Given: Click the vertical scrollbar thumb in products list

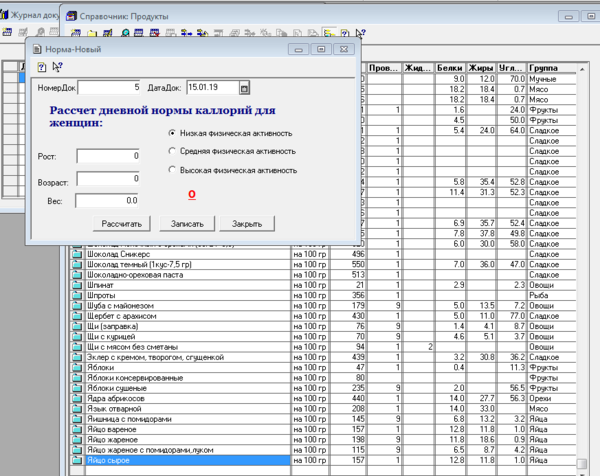Looking at the screenshot, I should 582,463.
